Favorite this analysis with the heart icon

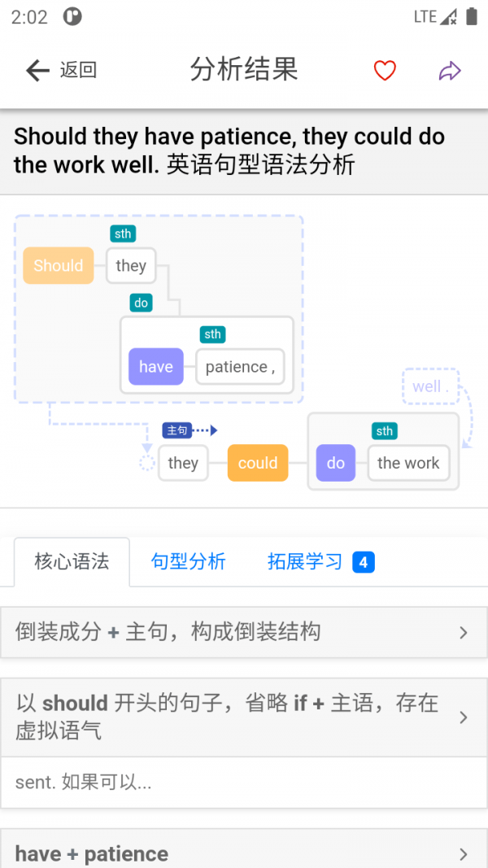point(385,71)
